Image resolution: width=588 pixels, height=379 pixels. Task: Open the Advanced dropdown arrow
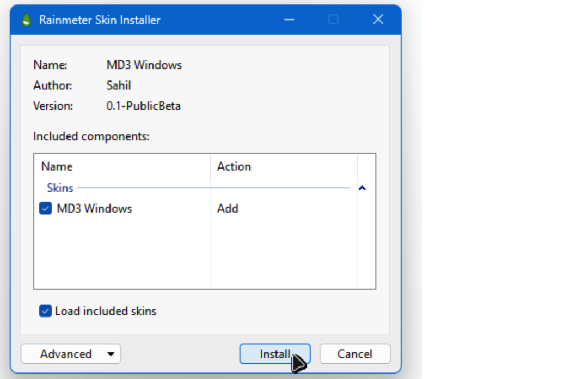[111, 354]
